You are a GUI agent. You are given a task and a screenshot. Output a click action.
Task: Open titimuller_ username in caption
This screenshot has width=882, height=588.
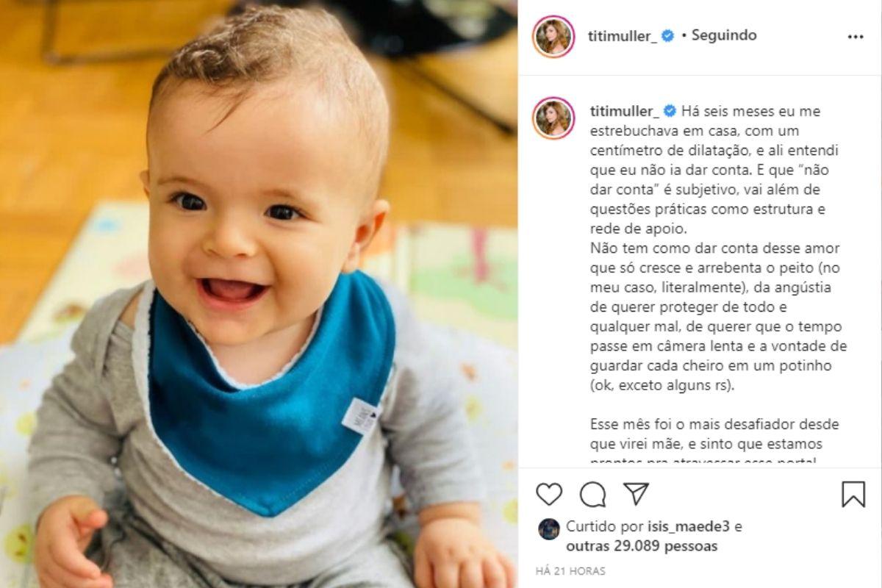(x=625, y=112)
